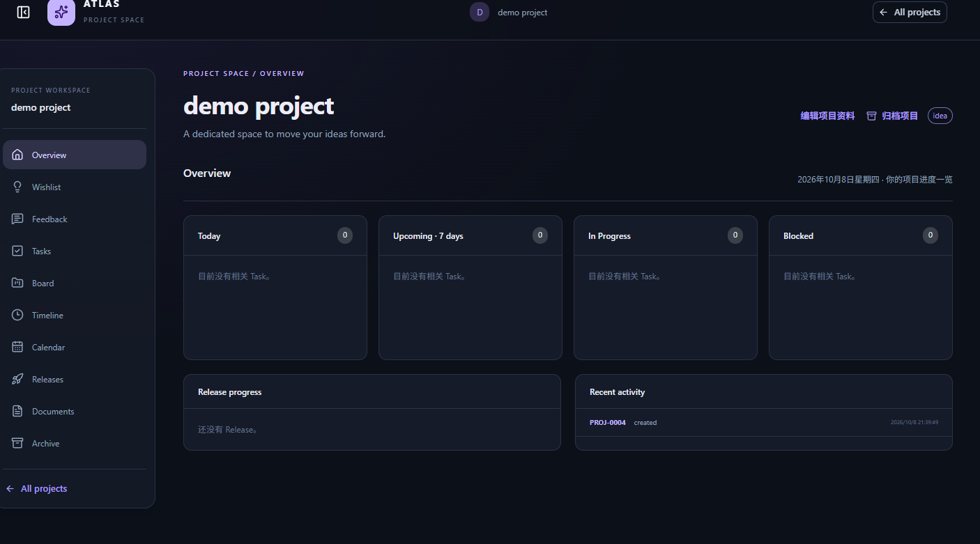
Task: Click the top-right All projects button
Action: (910, 12)
